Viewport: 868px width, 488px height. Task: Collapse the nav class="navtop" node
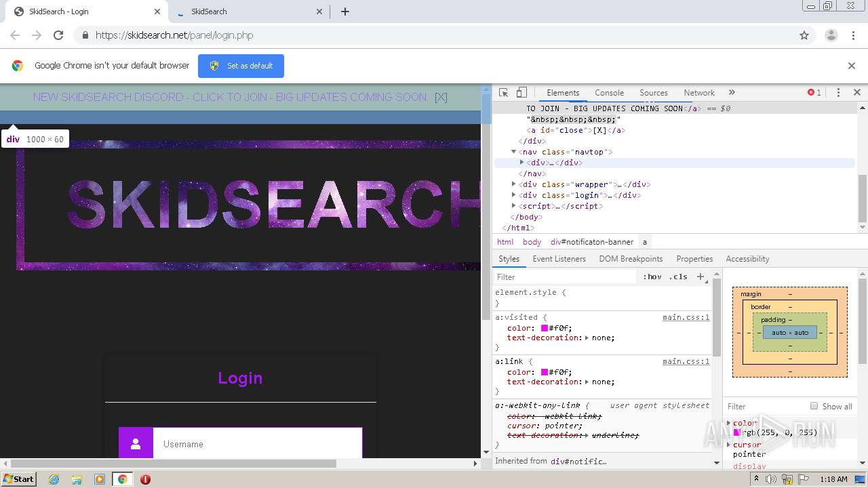coord(513,152)
